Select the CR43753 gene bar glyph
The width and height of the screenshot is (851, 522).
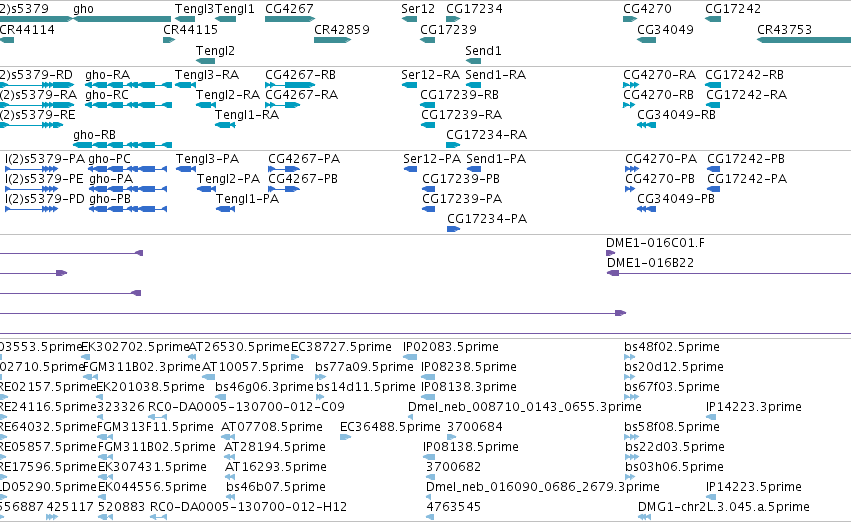[x=804, y=40]
